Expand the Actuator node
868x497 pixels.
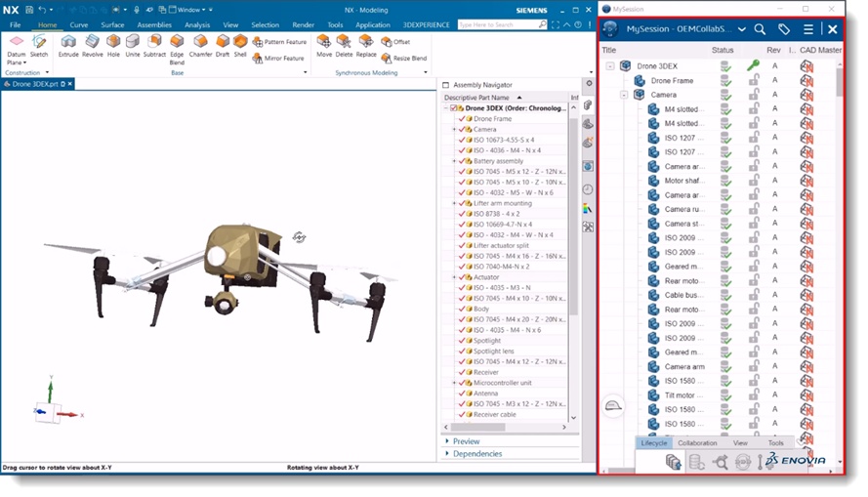coord(454,276)
